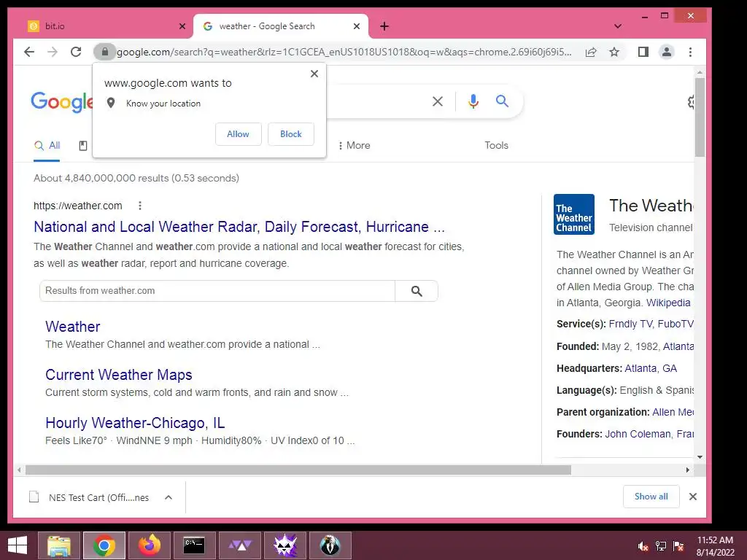Click the vertical scrollbar thumb
The height and width of the screenshot is (560, 747).
(x=700, y=117)
